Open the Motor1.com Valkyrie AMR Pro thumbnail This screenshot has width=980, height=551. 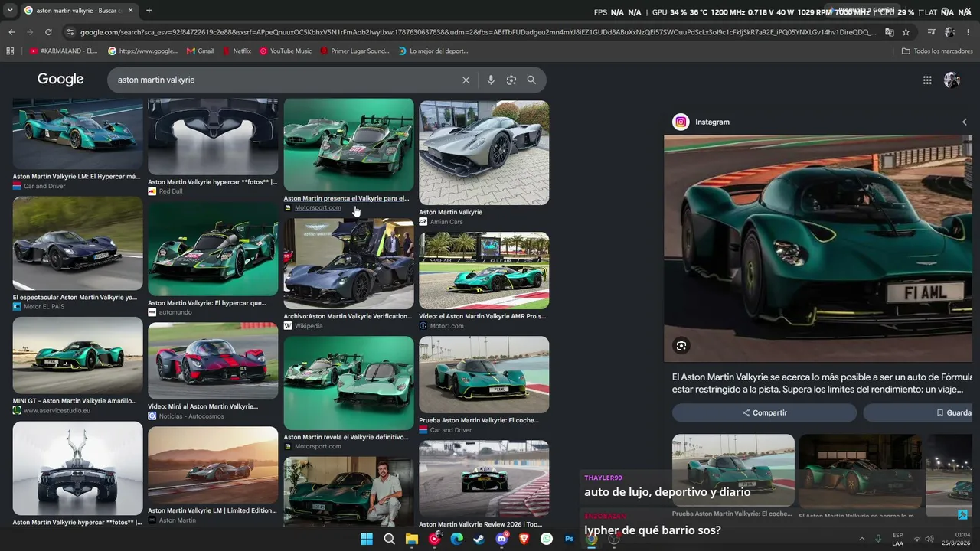[x=484, y=271]
